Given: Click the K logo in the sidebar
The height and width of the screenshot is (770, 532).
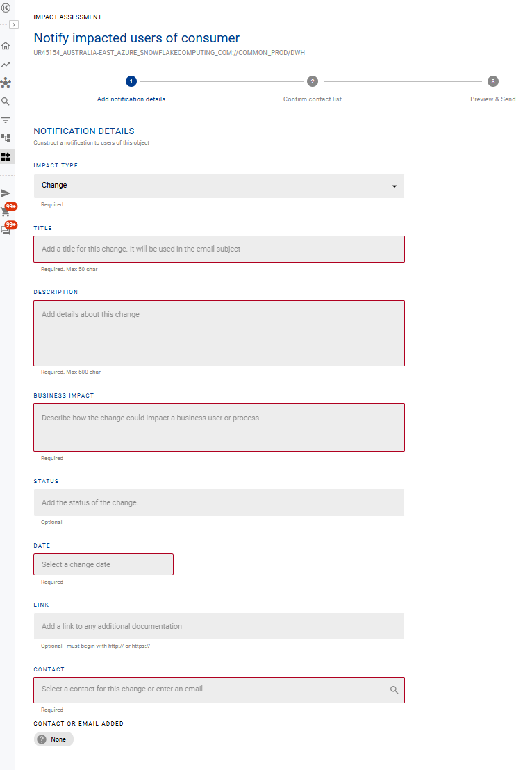Looking at the screenshot, I should [6, 8].
